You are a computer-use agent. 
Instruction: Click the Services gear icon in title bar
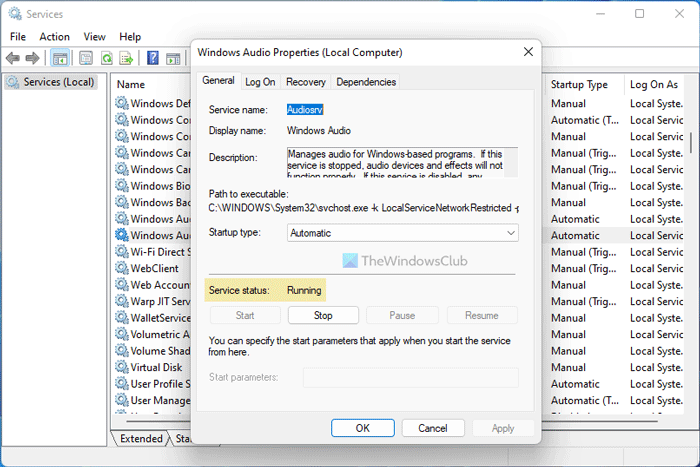[15, 14]
